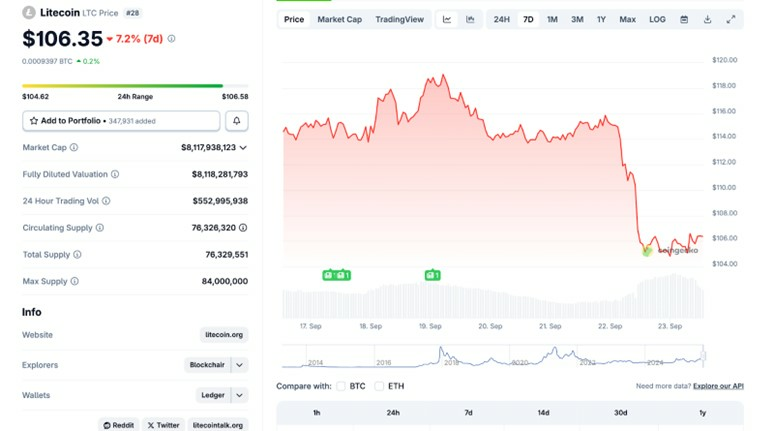Open the Blockchair explorers dropdown
Viewport: 774px width, 431px height.
240,365
